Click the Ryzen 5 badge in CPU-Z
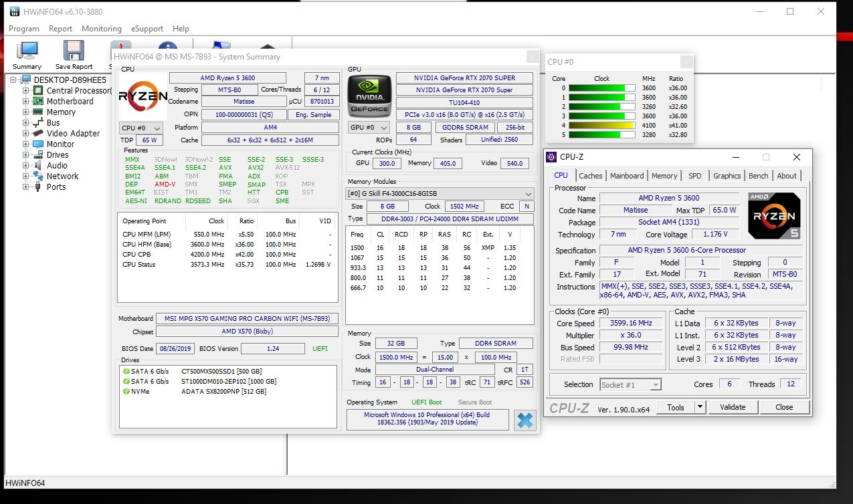The height and width of the screenshot is (504, 853). coord(774,216)
